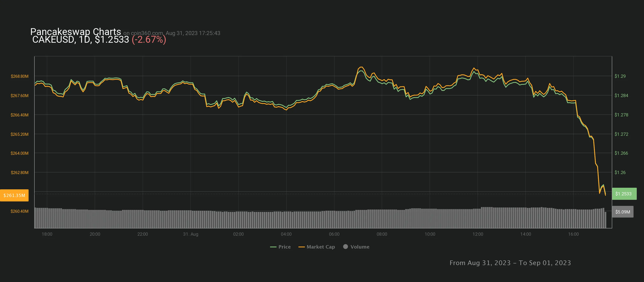644x282 pixels.
Task: Click the $1.284 right axis label
Action: 621,95
